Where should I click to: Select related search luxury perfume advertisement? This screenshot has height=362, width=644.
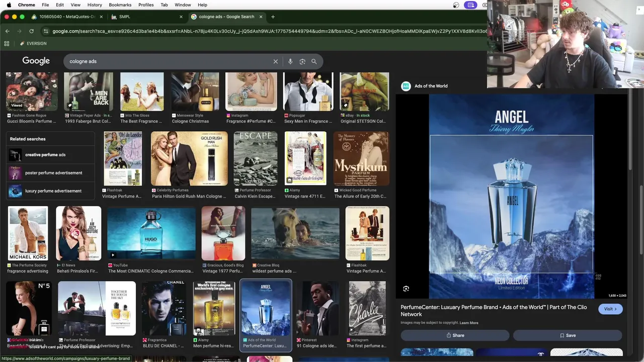point(50,191)
